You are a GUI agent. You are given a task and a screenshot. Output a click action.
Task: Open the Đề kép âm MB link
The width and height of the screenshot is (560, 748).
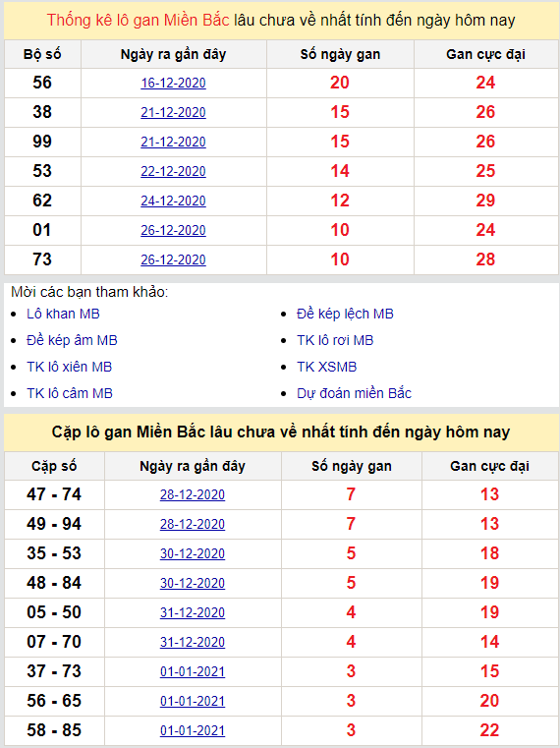tap(72, 341)
